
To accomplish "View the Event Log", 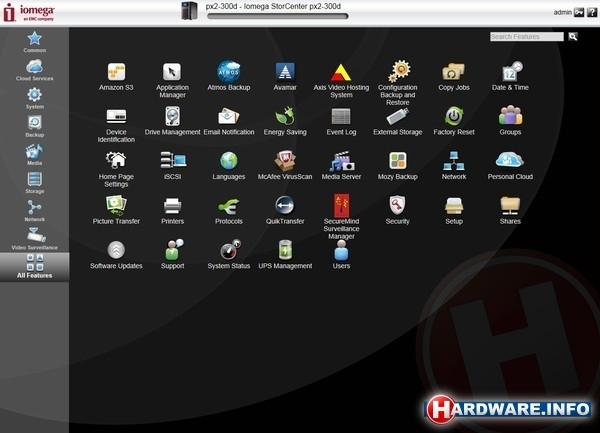I will pos(341,122).
